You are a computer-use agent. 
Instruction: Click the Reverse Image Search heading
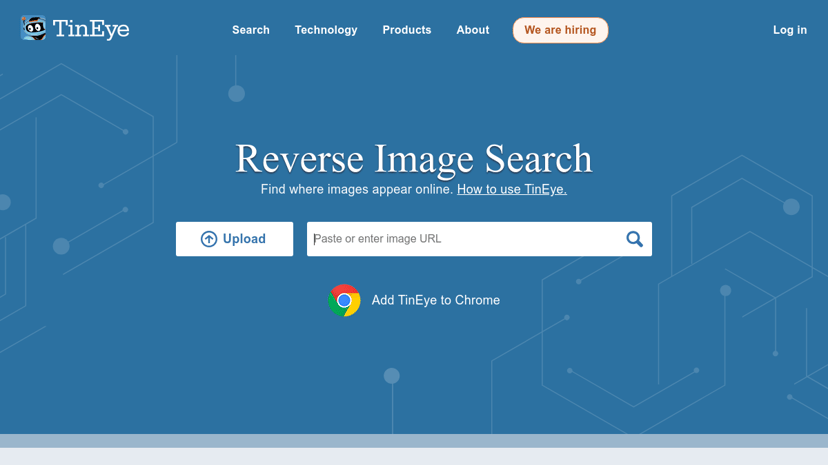click(414, 159)
